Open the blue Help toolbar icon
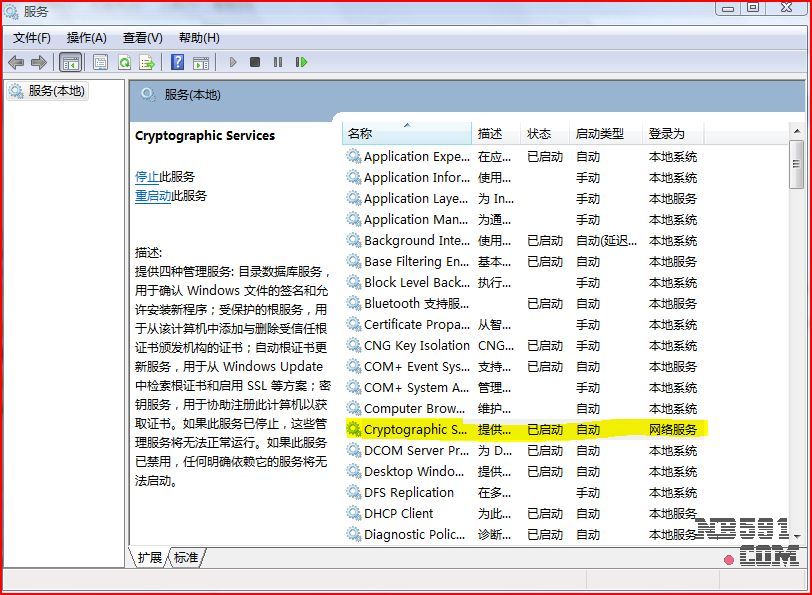This screenshot has width=812, height=595. (177, 62)
